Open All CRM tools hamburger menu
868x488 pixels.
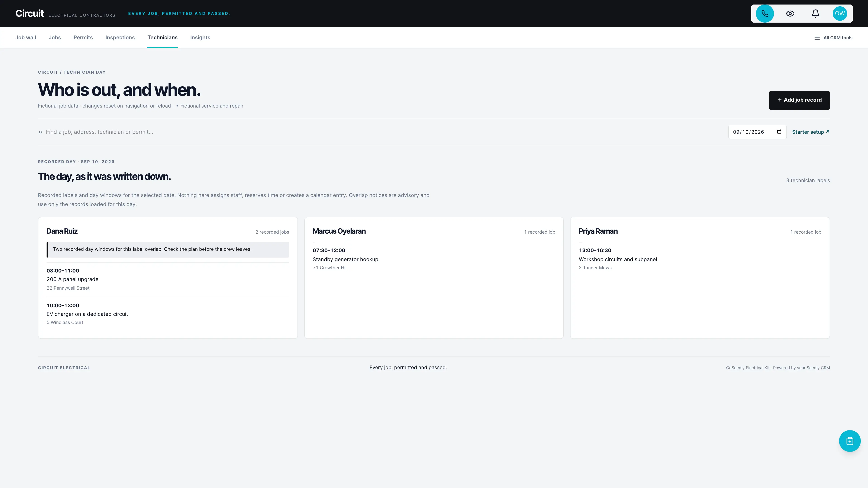pyautogui.click(x=833, y=38)
